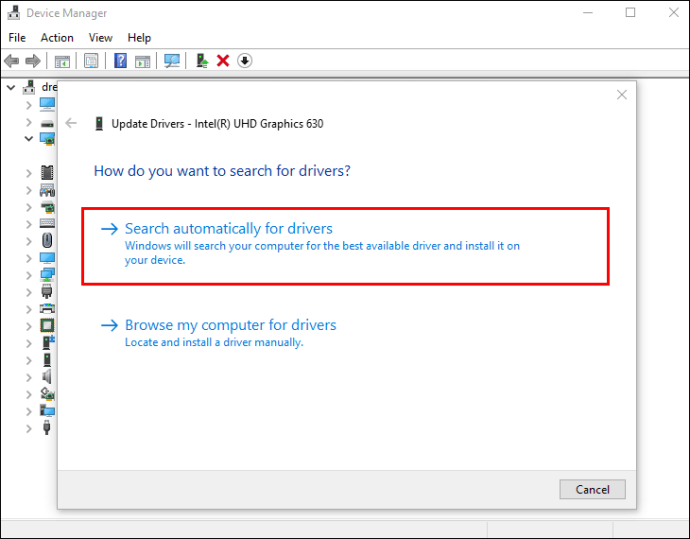Viewport: 690px width, 539px height.
Task: Select the Monitors icon below the mouse icon
Action: pyautogui.click(x=47, y=258)
